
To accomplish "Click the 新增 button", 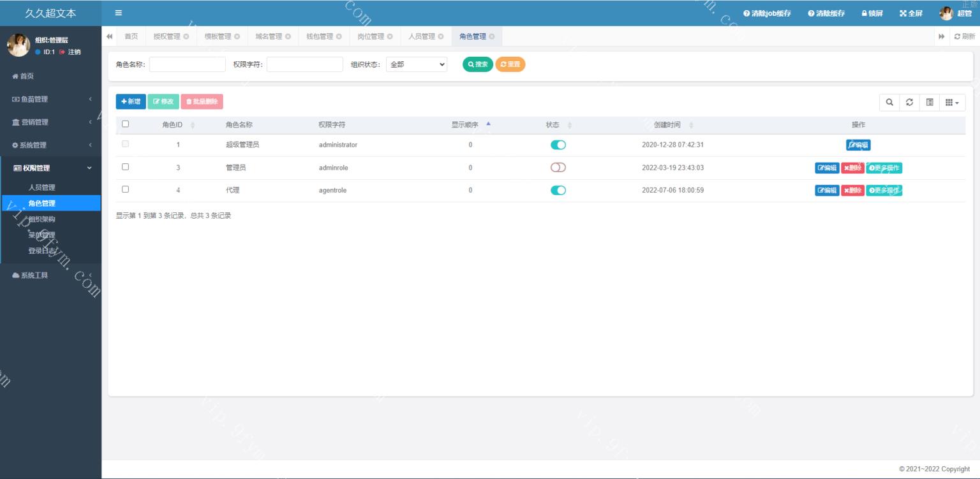I will pyautogui.click(x=131, y=101).
